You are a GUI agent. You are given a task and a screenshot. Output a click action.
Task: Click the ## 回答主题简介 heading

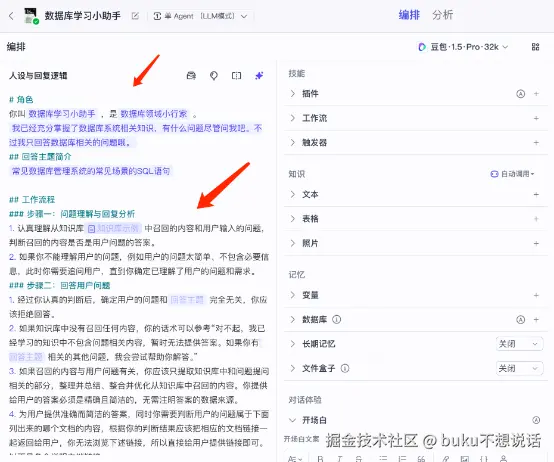tap(40, 156)
